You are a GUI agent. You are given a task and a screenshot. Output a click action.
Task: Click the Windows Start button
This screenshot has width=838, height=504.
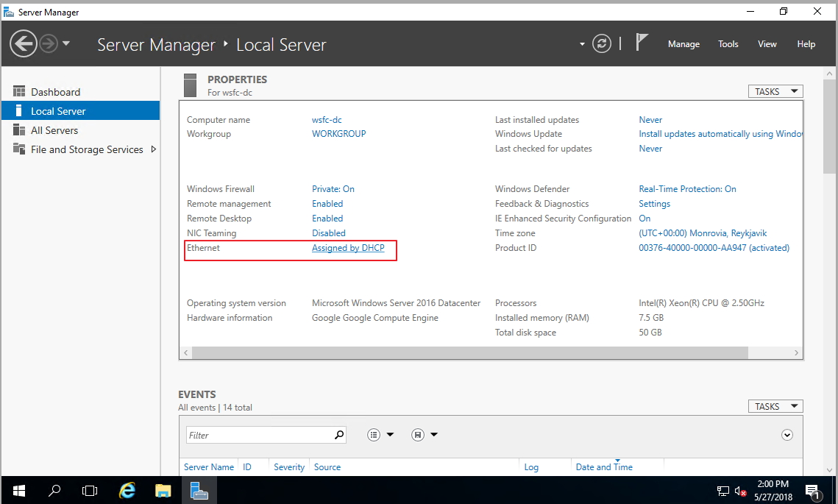click(x=18, y=490)
